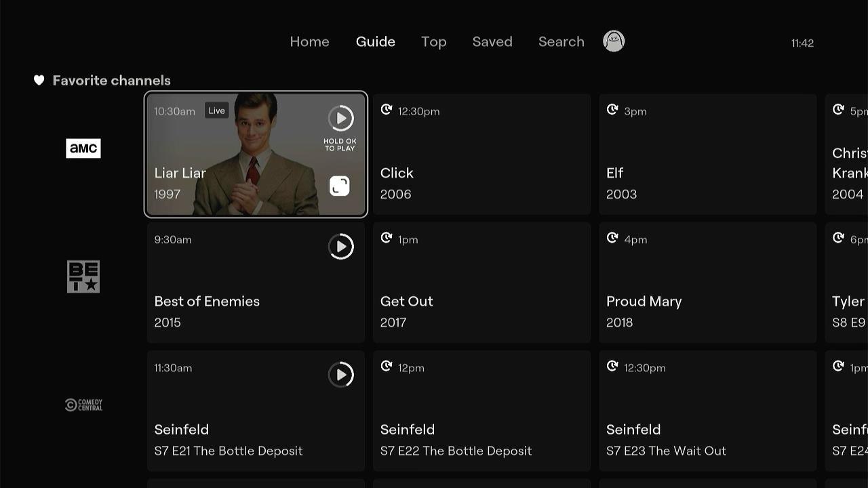Open the Seinfeld Wait Out episode card
Viewport: 868px width, 488px height.
[x=707, y=409]
